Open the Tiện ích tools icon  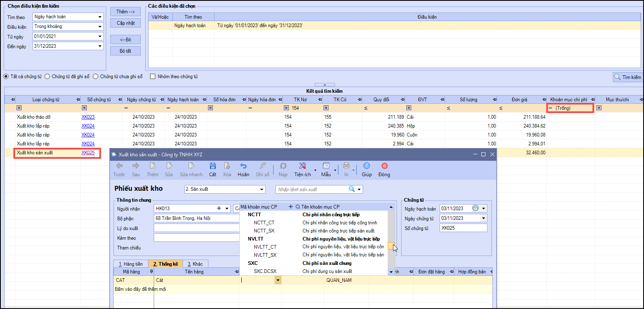[x=302, y=166]
